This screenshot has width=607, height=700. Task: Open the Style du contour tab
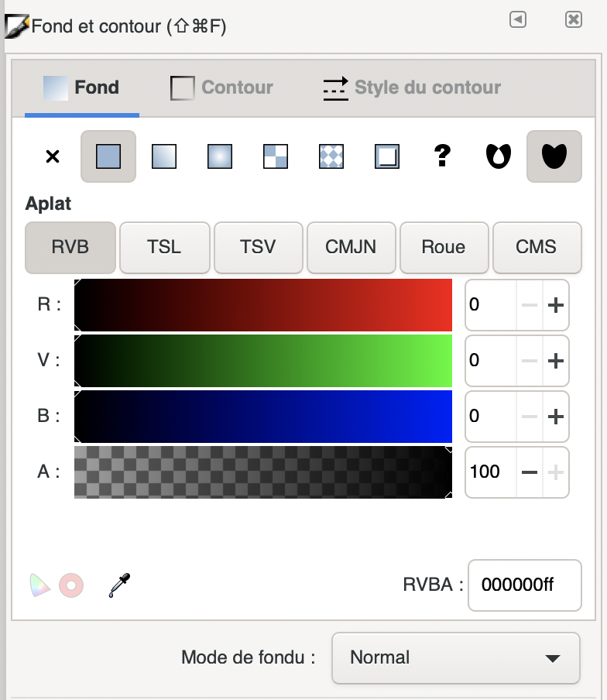(412, 87)
